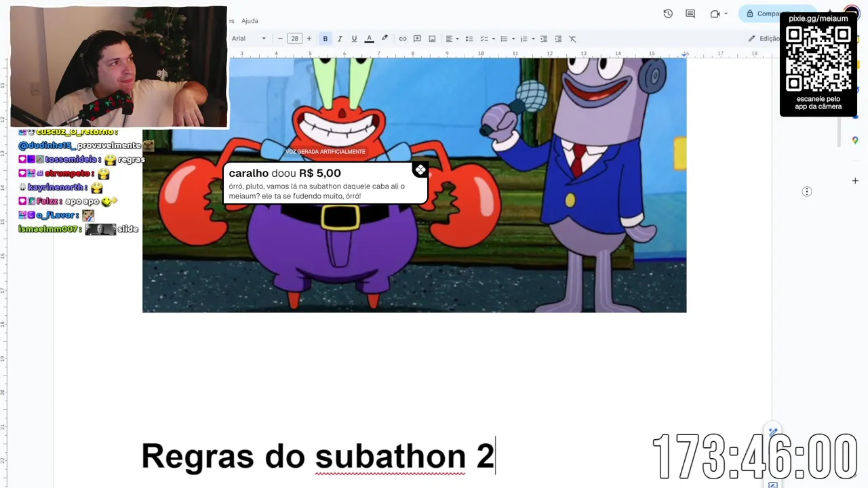Insert a checklist
Screen dimensions: 868x488
484,39
